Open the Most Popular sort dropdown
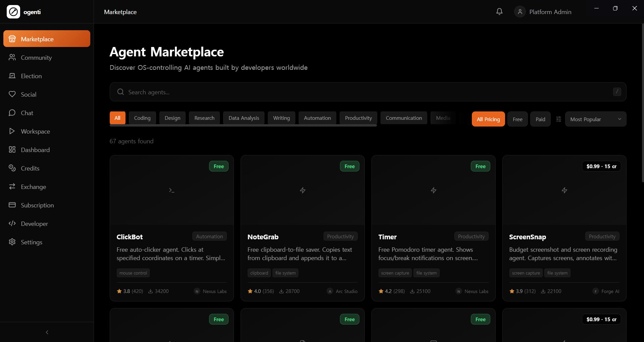The image size is (644, 342). (595, 119)
